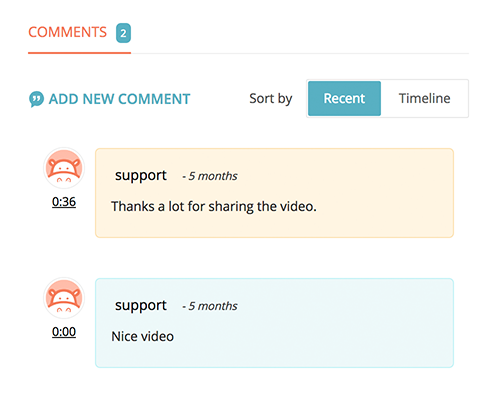496x411 pixels.
Task: Jump to the 0:36 timestamp
Action: [64, 202]
